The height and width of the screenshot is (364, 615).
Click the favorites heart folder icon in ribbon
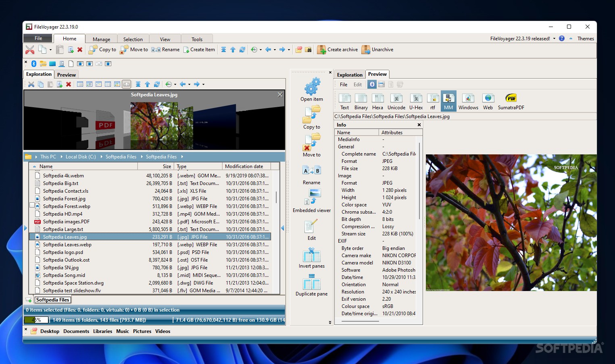[299, 50]
